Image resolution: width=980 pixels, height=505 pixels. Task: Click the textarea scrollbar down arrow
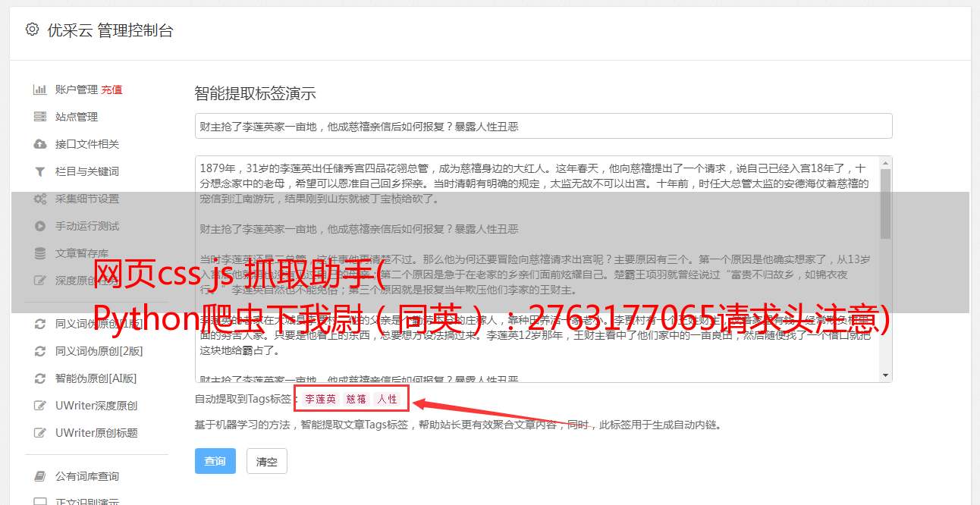pos(885,375)
